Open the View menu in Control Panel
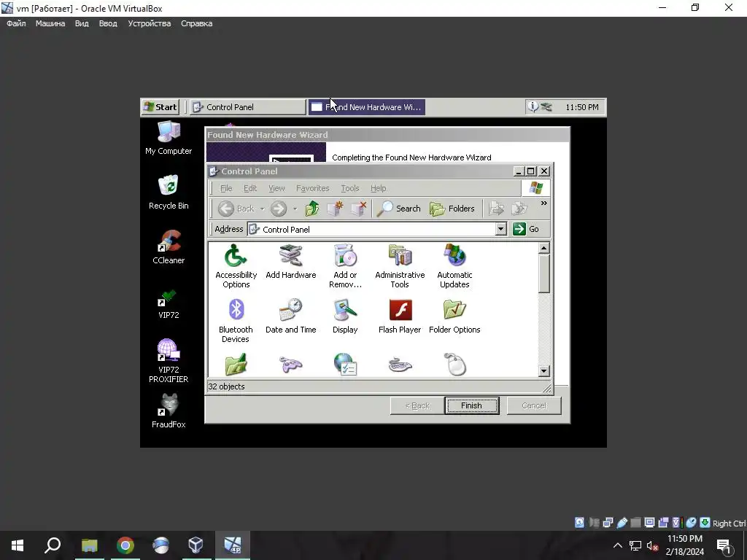Screen dimensions: 747x560 click(x=276, y=188)
